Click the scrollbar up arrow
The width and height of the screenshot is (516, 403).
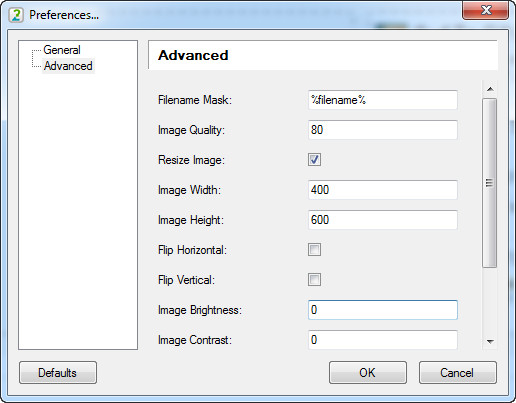point(490,89)
